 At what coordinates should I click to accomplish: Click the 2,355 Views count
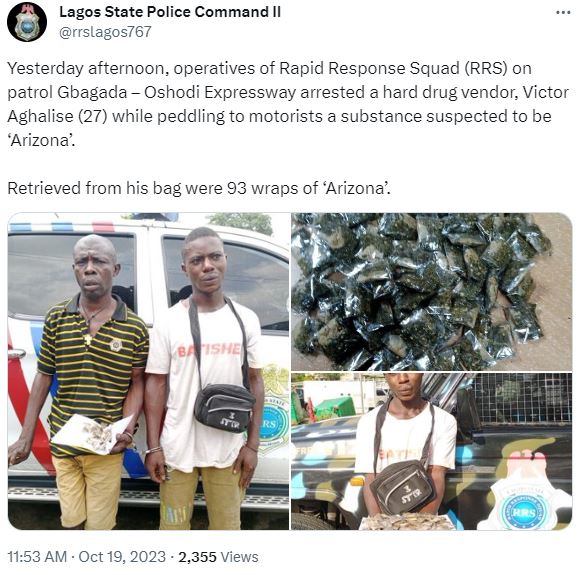pos(218,557)
